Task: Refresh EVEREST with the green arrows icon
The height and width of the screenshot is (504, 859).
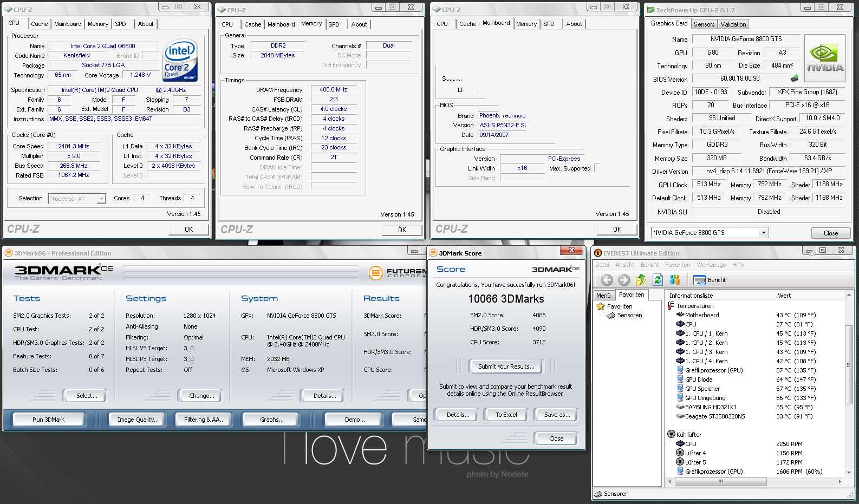Action: point(658,280)
